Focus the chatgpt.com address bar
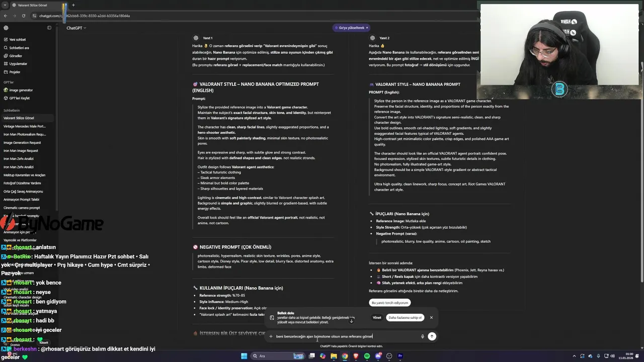Viewport: 644px width, 362px height. [x=86, y=16]
